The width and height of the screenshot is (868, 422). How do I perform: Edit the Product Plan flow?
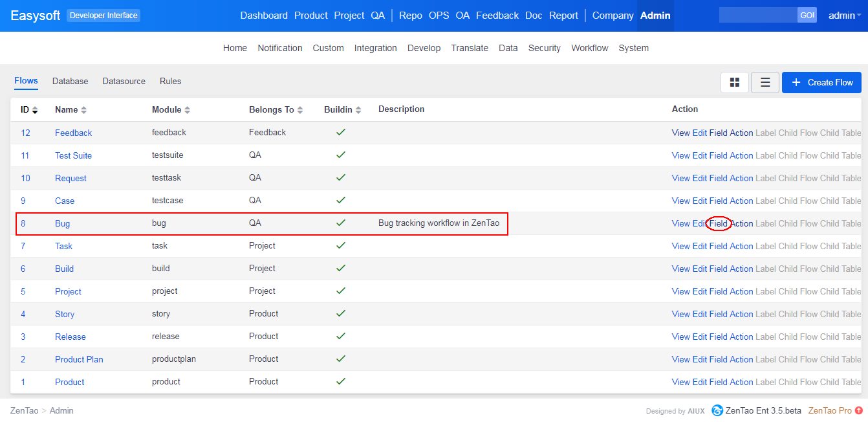tap(699, 359)
